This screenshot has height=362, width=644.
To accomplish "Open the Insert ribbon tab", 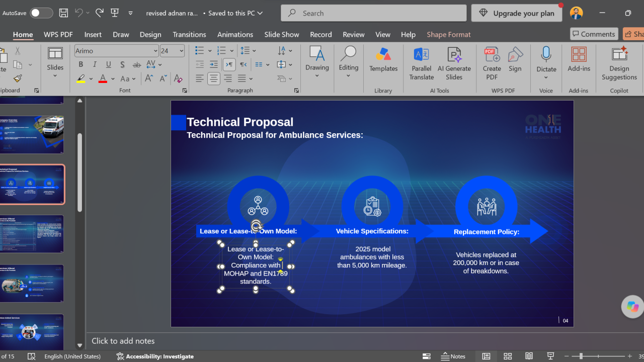I will click(93, 34).
